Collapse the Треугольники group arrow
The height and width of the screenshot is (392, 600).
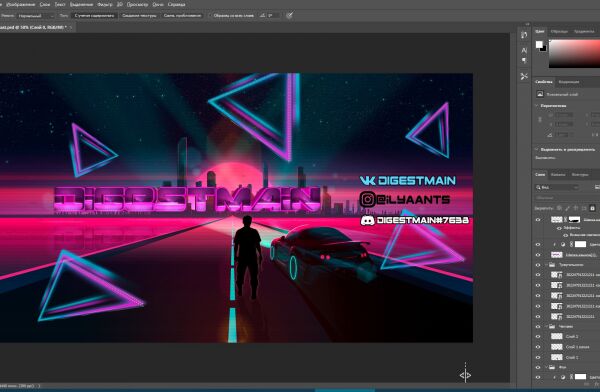tap(546, 265)
